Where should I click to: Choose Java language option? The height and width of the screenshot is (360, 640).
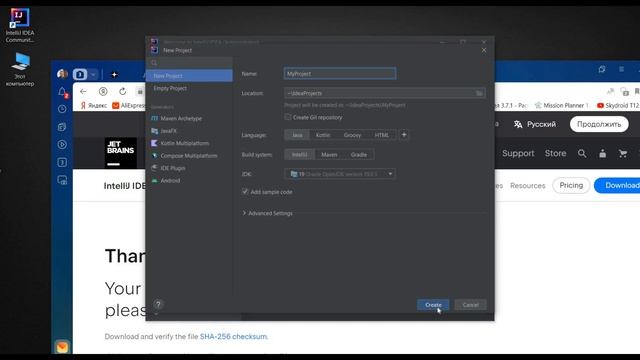click(297, 135)
